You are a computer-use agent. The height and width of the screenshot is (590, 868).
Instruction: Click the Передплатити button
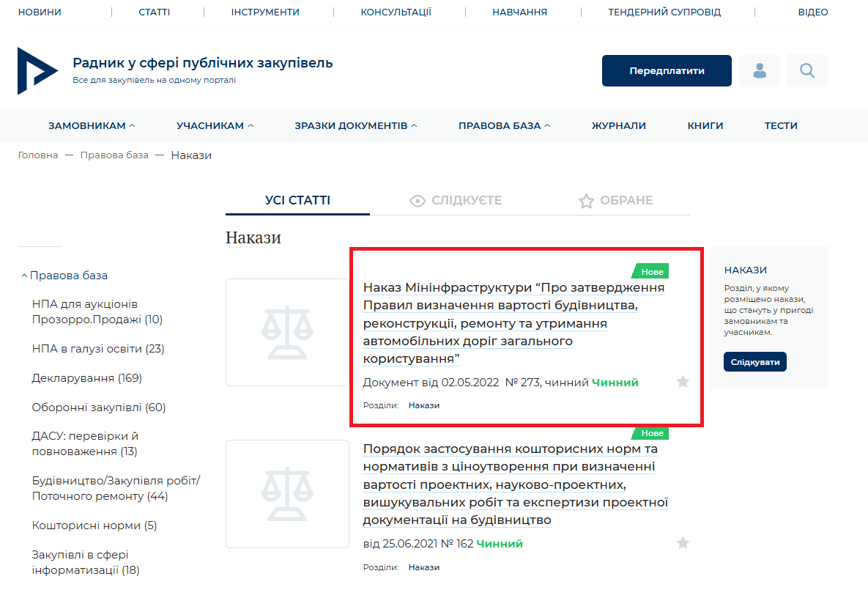667,70
